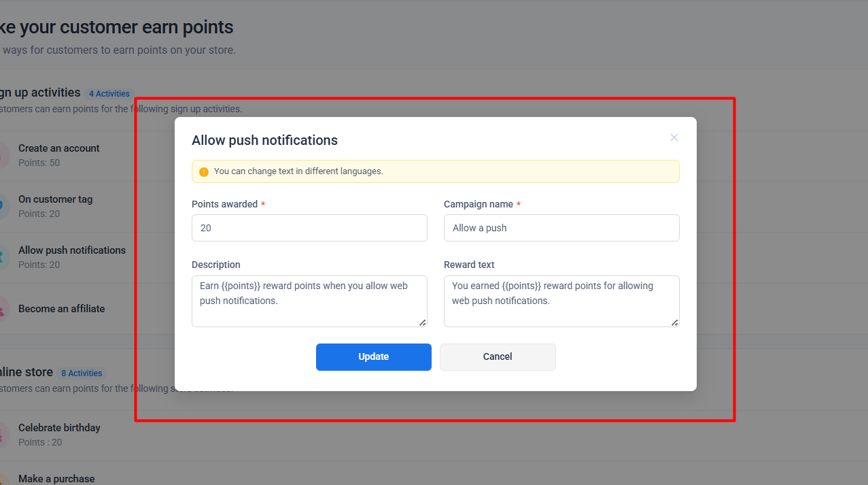Image resolution: width=868 pixels, height=485 pixels.
Task: Click the Reward text resize handle
Action: [674, 322]
